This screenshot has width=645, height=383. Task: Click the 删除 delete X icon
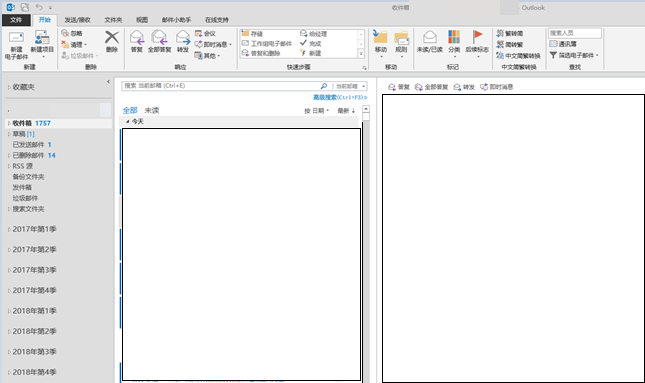pos(111,37)
